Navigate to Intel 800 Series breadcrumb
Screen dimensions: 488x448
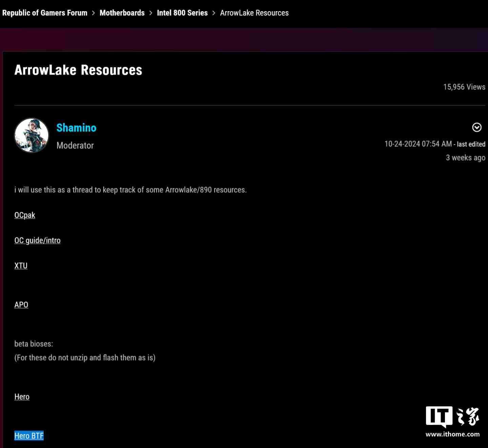[182, 13]
